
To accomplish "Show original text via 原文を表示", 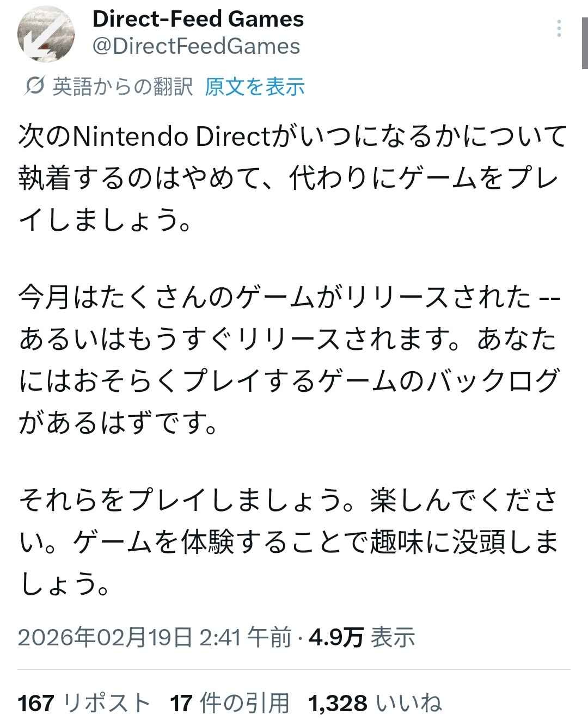I will click(x=254, y=87).
